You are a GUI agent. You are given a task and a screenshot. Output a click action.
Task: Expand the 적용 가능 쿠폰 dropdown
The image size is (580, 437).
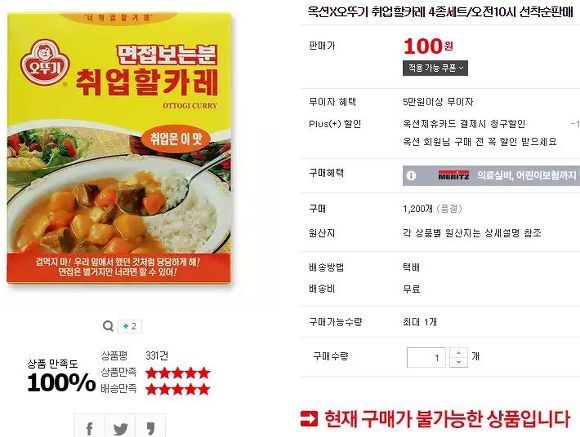point(435,68)
